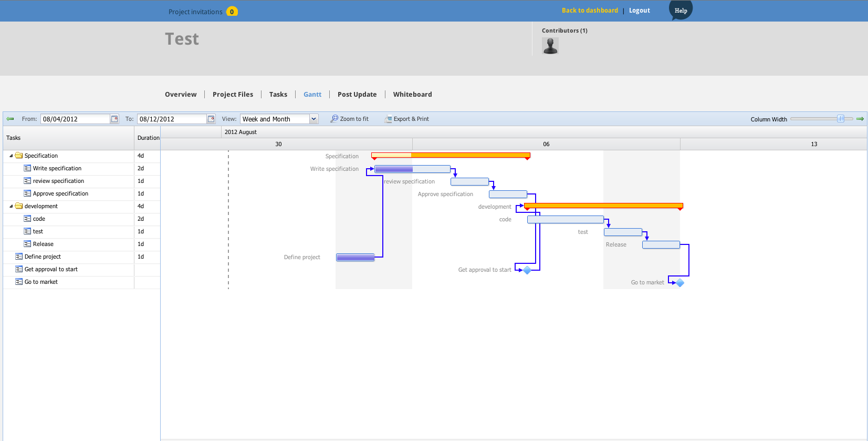
Task: Click the Back to dashboard link
Action: click(x=590, y=11)
